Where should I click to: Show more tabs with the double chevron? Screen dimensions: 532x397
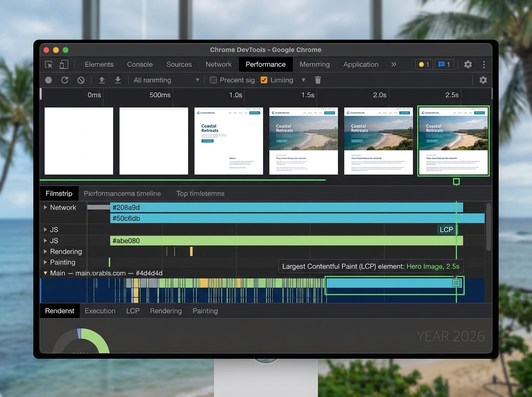pos(394,65)
